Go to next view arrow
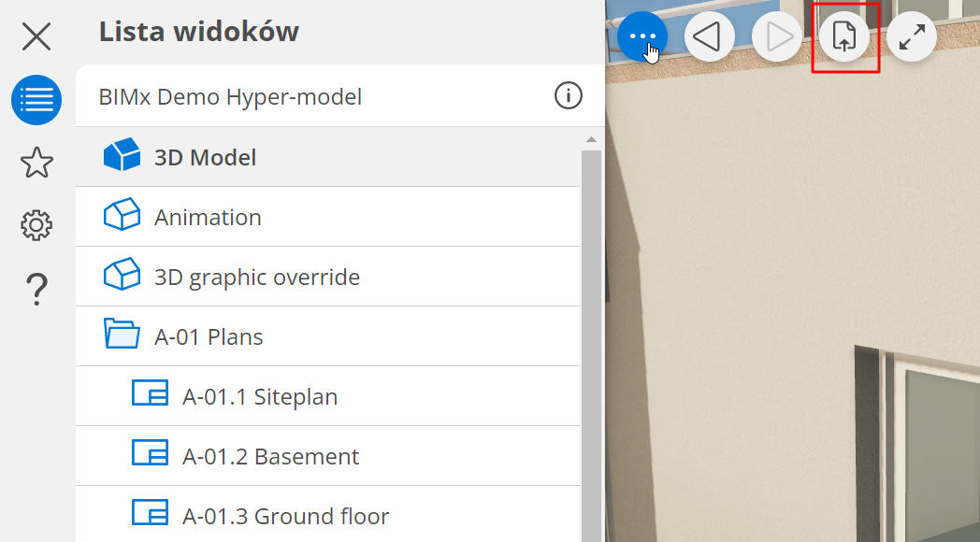The width and height of the screenshot is (980, 542). click(x=776, y=37)
